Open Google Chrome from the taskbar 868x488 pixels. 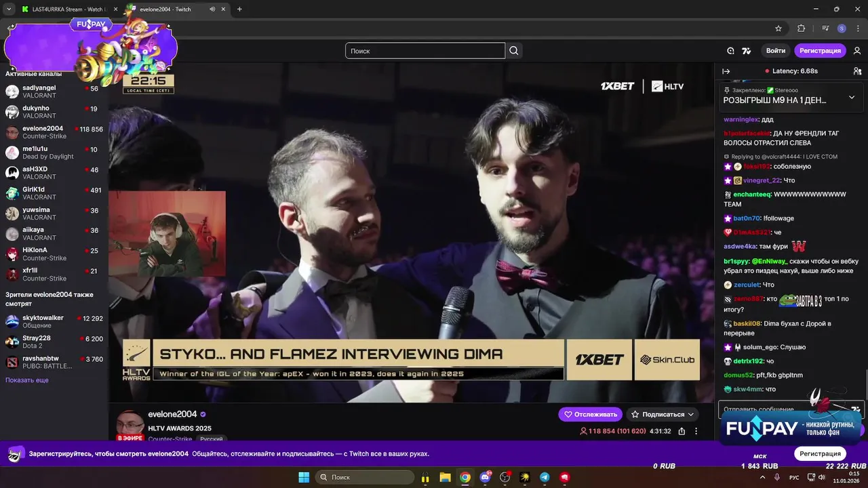pos(465,477)
